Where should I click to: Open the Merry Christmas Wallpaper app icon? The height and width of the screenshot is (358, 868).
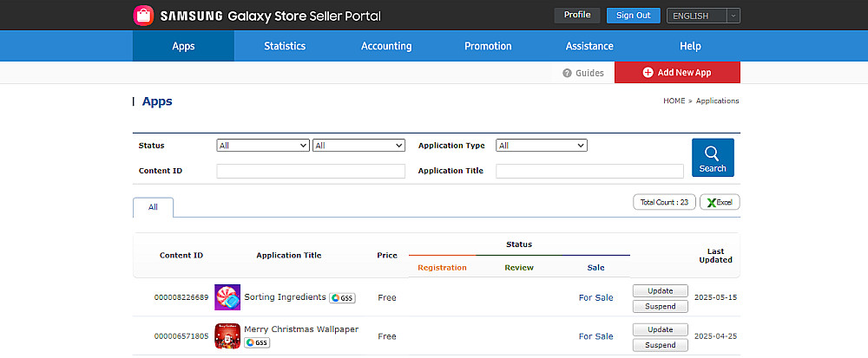pyautogui.click(x=227, y=336)
